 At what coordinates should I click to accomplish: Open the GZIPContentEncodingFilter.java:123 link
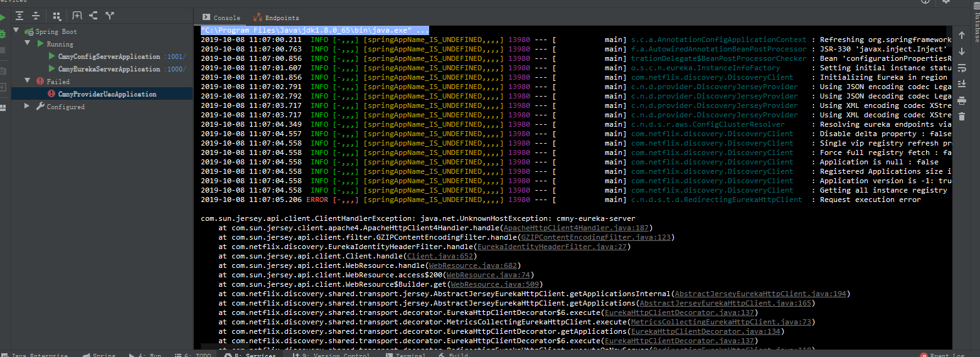pyautogui.click(x=596, y=237)
